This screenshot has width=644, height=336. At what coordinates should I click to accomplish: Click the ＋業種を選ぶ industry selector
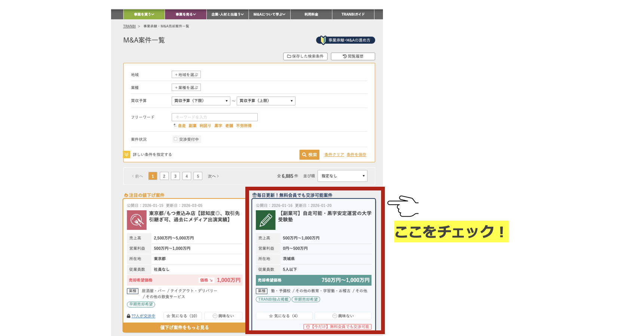pos(186,87)
